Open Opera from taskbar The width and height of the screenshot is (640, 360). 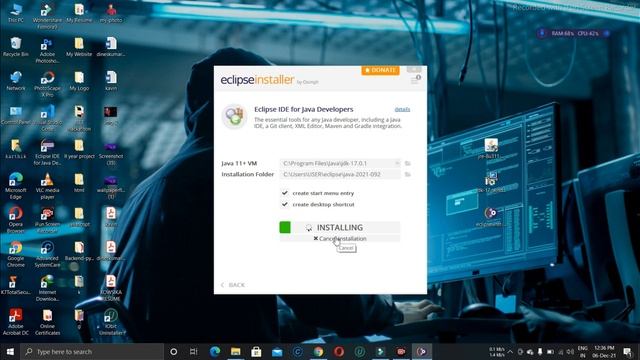coord(339,351)
